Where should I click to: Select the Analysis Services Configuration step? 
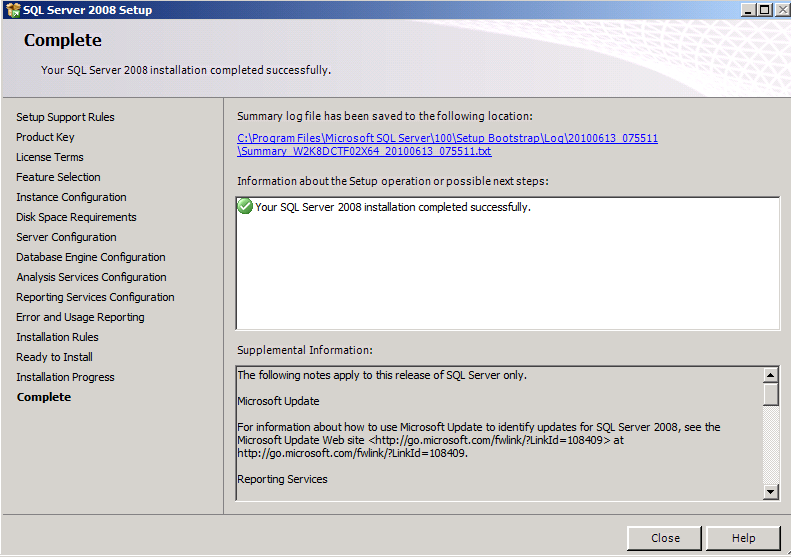[x=91, y=277]
